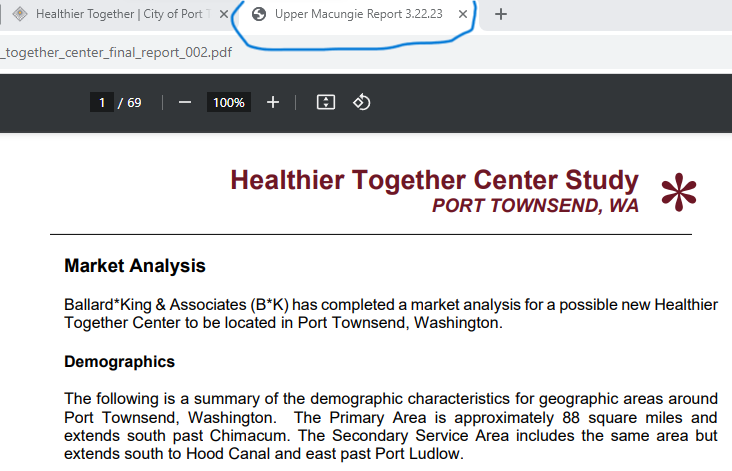Click the address bar PDF URL

click(x=118, y=52)
